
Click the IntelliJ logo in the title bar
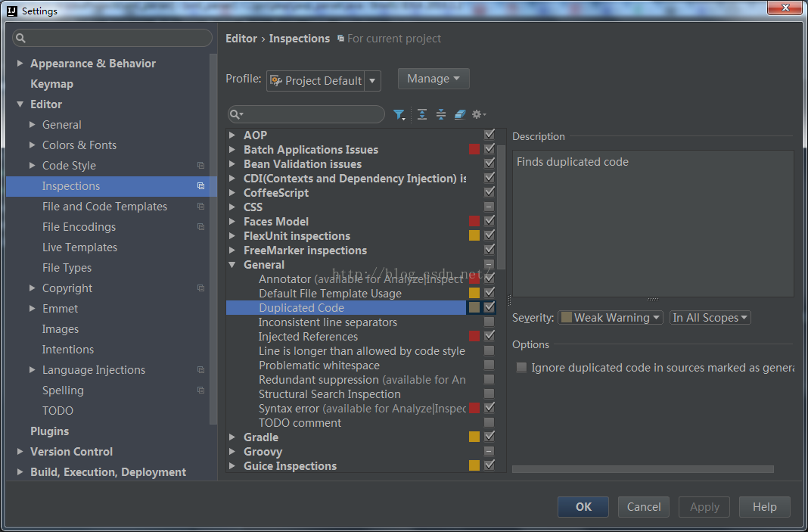(x=12, y=11)
